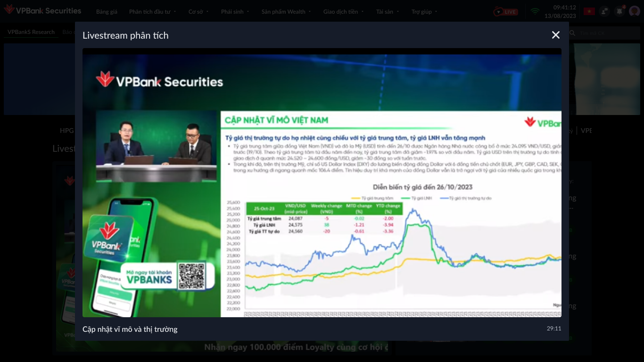Select the Phái sinh navigation item

[x=232, y=12]
